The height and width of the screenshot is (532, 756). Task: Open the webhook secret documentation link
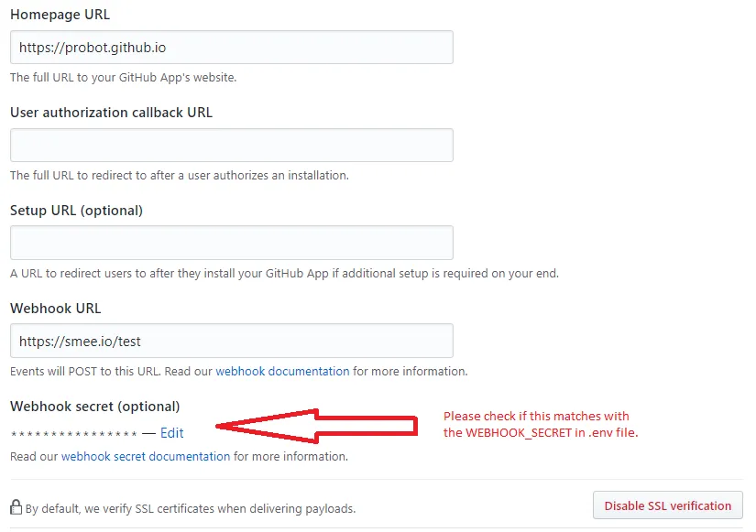tap(146, 456)
